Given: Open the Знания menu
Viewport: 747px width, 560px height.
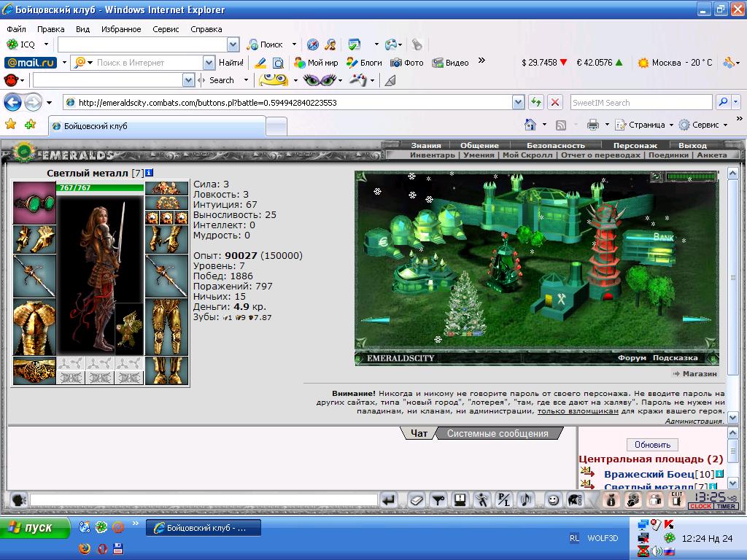Looking at the screenshot, I should point(426,145).
